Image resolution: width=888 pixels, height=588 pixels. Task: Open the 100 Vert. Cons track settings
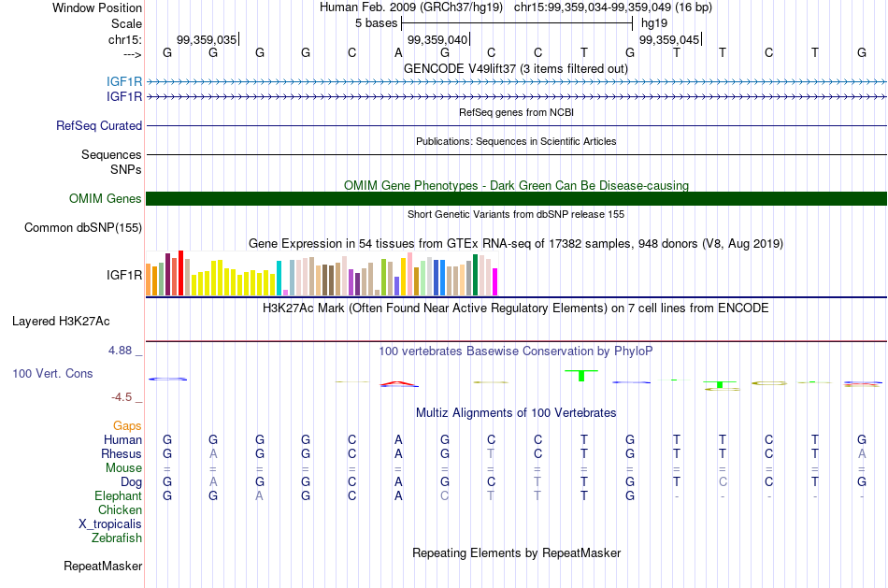click(52, 373)
